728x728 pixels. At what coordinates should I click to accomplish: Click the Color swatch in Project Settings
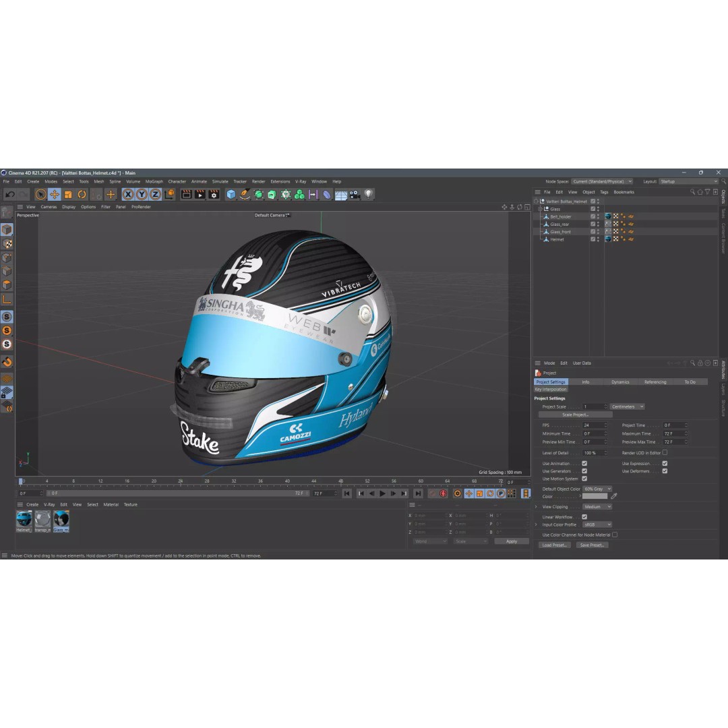[594, 497]
